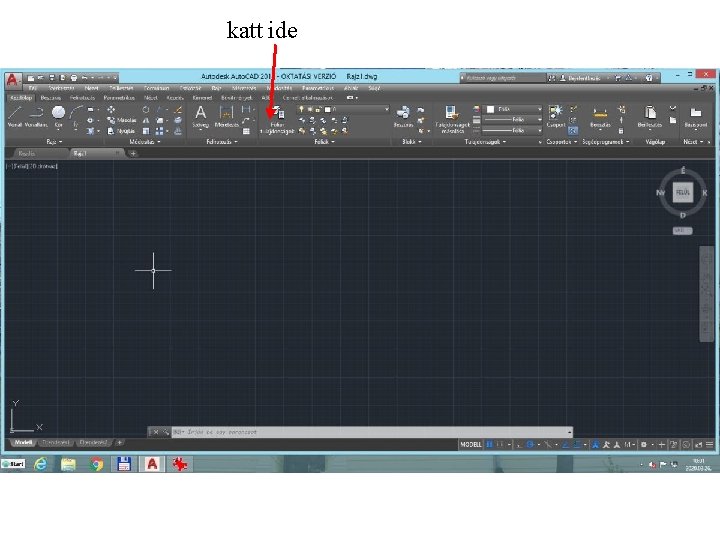Switch to the Elrendezés1 layout tab
720x540 pixels.
pyautogui.click(x=56, y=443)
